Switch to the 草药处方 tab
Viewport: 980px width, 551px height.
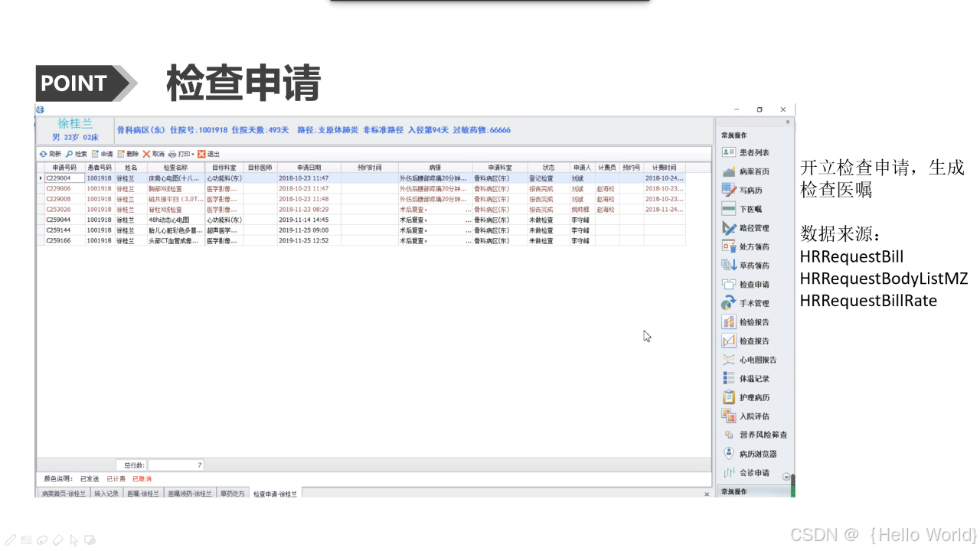(233, 494)
